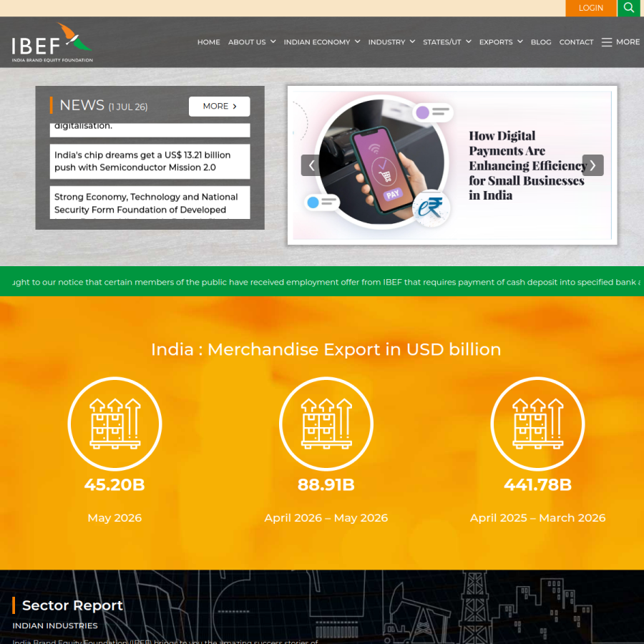Open the HOME menu item
Viewport: 644px width, 644px height.
coord(209,42)
